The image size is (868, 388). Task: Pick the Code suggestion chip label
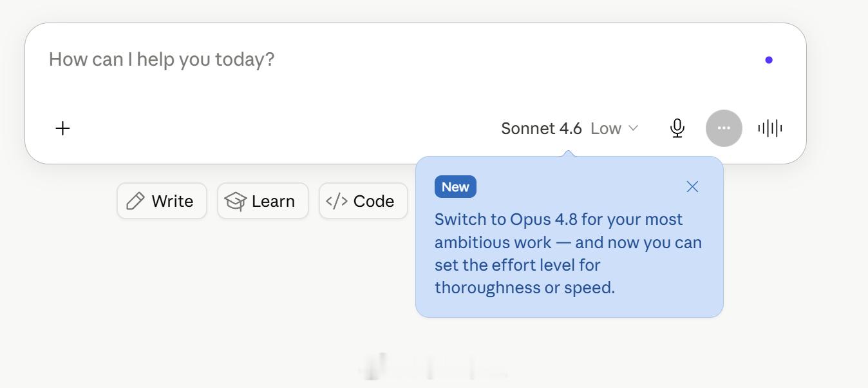(x=373, y=201)
